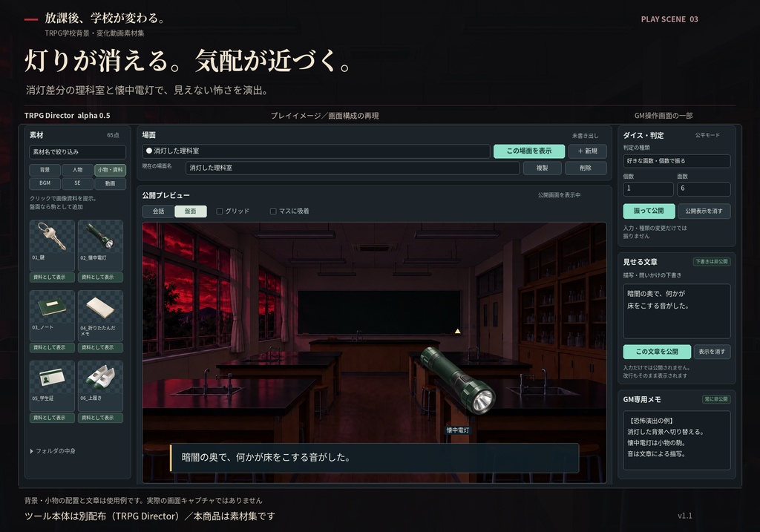The height and width of the screenshot is (532, 760).
Task: Open the 消灯した理科室 scene dropdown
Action: pyautogui.click(x=316, y=151)
